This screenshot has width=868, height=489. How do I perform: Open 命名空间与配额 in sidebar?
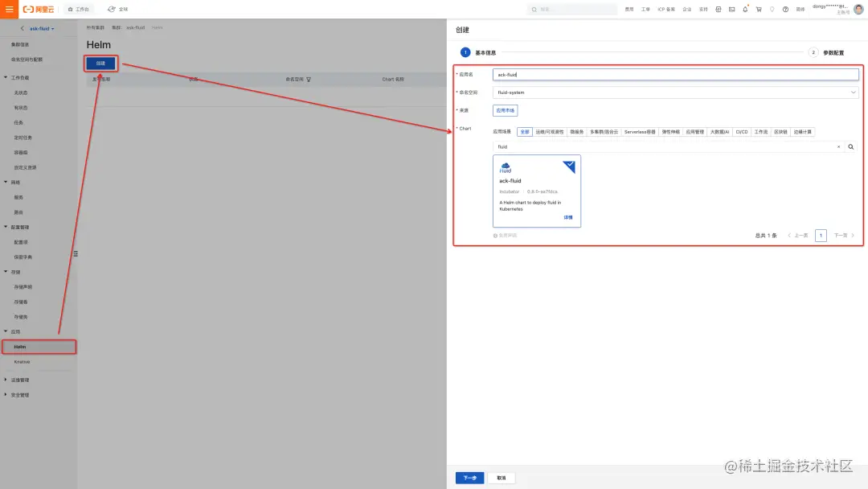click(27, 60)
